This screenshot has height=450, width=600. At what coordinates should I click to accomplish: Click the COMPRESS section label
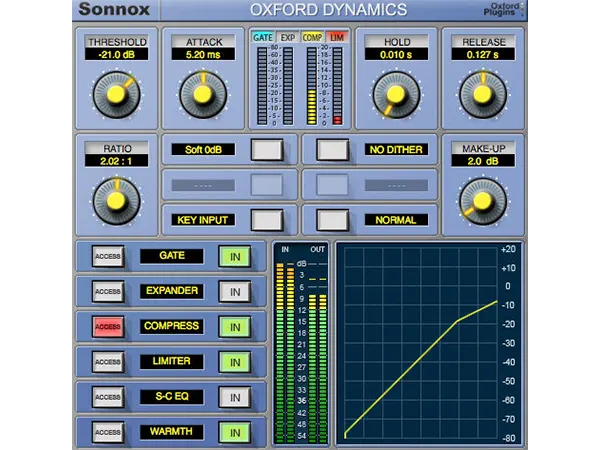click(x=172, y=326)
